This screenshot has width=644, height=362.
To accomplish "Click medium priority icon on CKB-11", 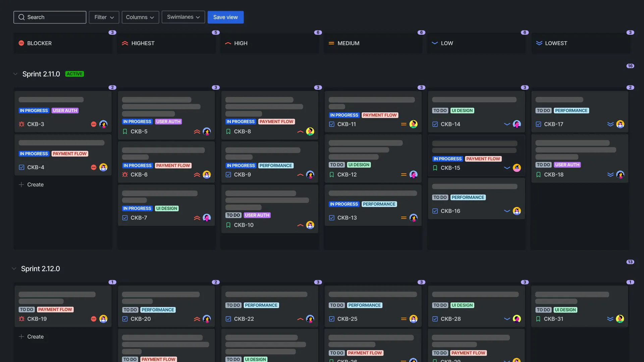I will [404, 124].
